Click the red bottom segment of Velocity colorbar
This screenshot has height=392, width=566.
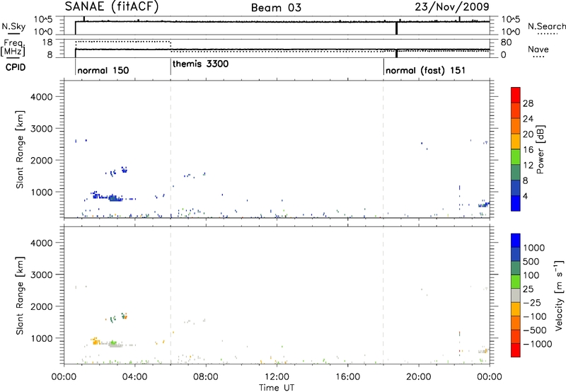(x=516, y=350)
